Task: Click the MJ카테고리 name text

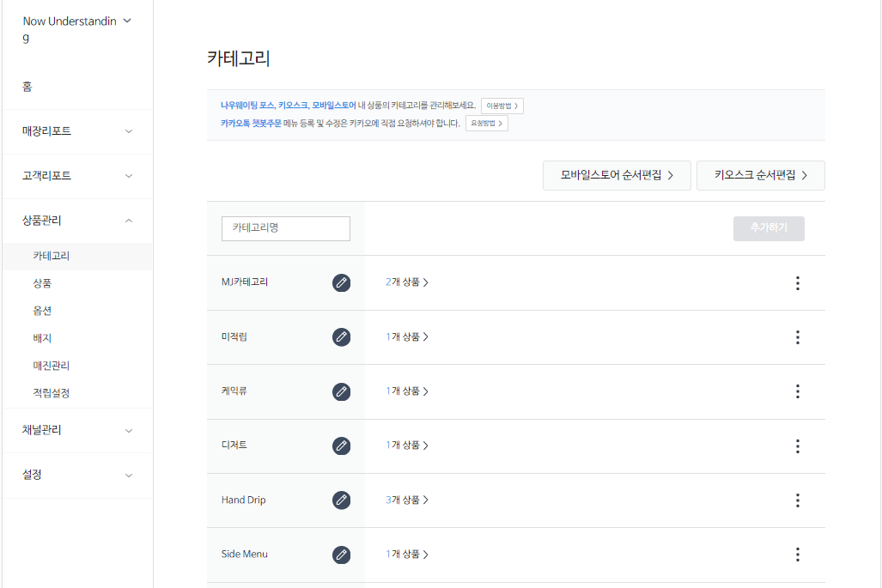Action: [x=245, y=282]
